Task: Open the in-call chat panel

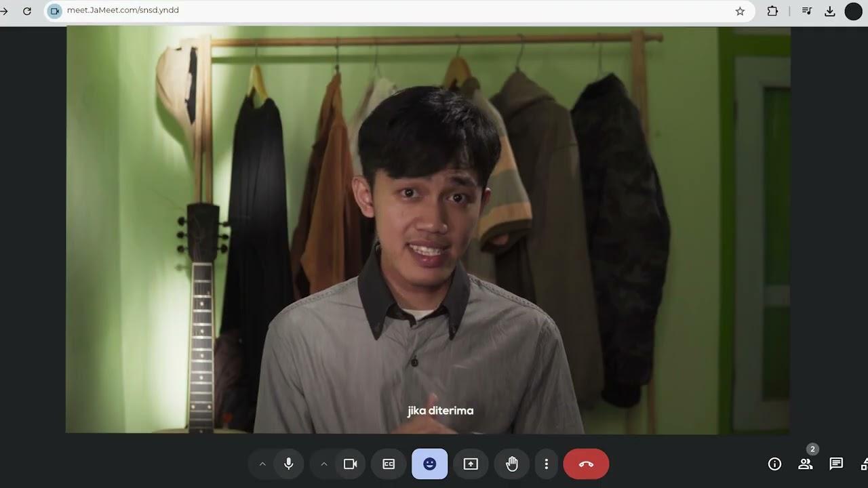Action: pyautogui.click(x=836, y=464)
